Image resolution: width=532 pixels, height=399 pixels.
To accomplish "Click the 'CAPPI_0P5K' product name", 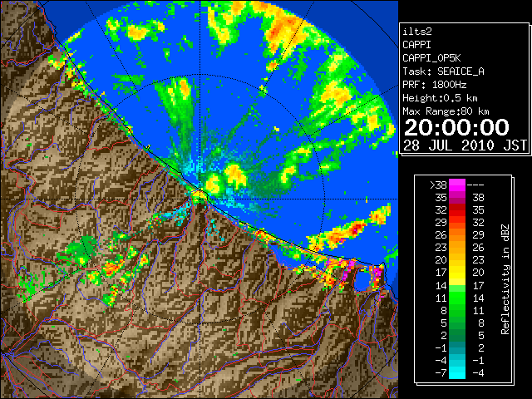I will point(431,58).
